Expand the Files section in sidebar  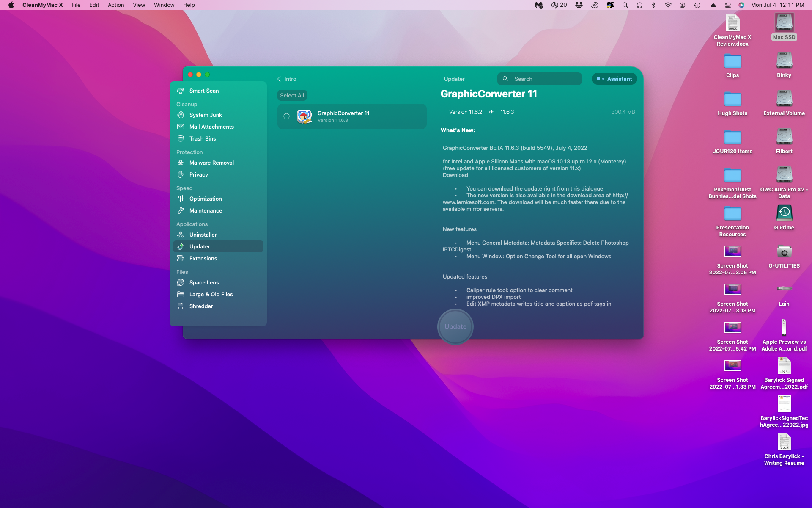pos(182,271)
